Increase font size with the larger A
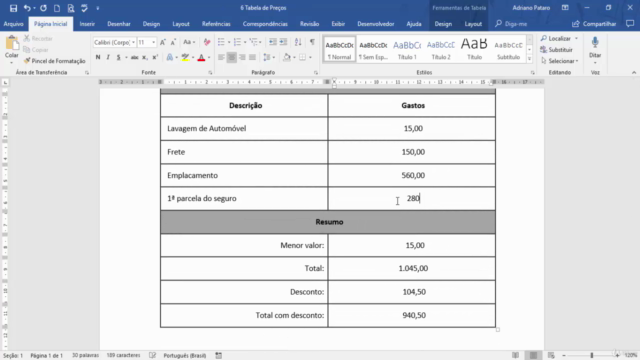Image resolution: width=640 pixels, height=360 pixels. coord(162,42)
